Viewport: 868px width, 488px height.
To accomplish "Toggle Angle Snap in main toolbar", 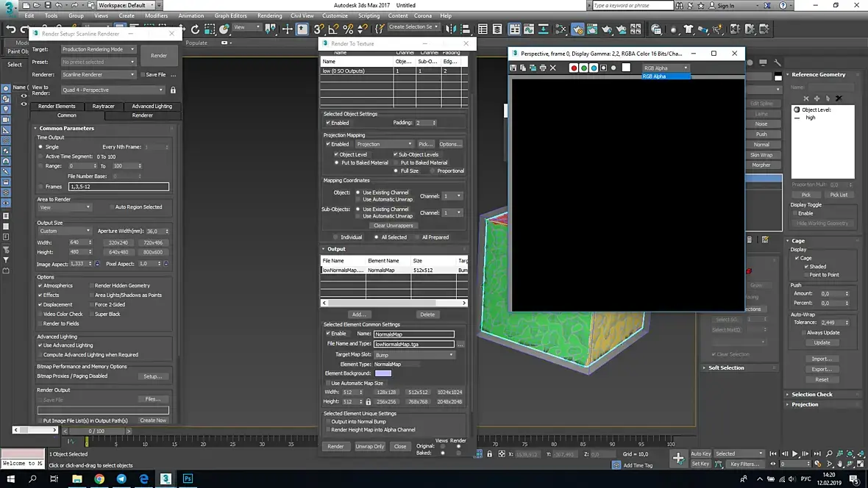I will (x=333, y=29).
